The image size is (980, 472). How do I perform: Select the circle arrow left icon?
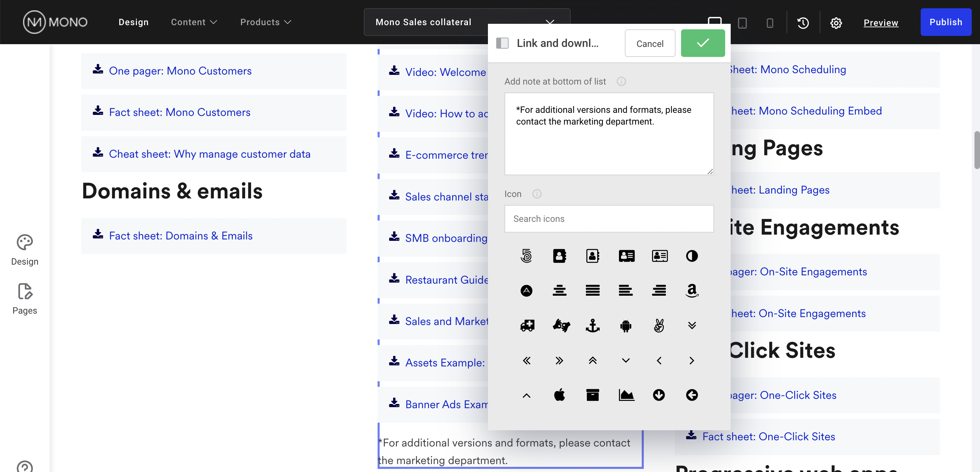click(x=692, y=395)
